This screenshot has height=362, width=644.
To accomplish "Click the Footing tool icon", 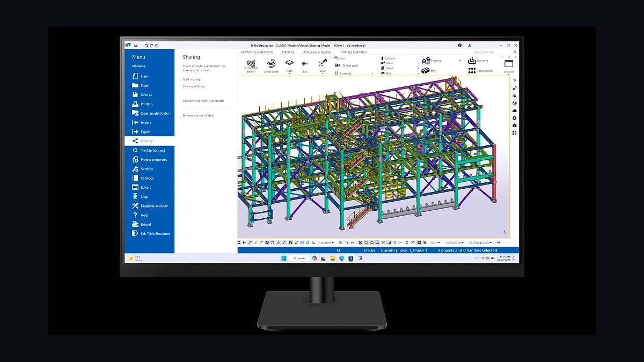I will 426,61.
